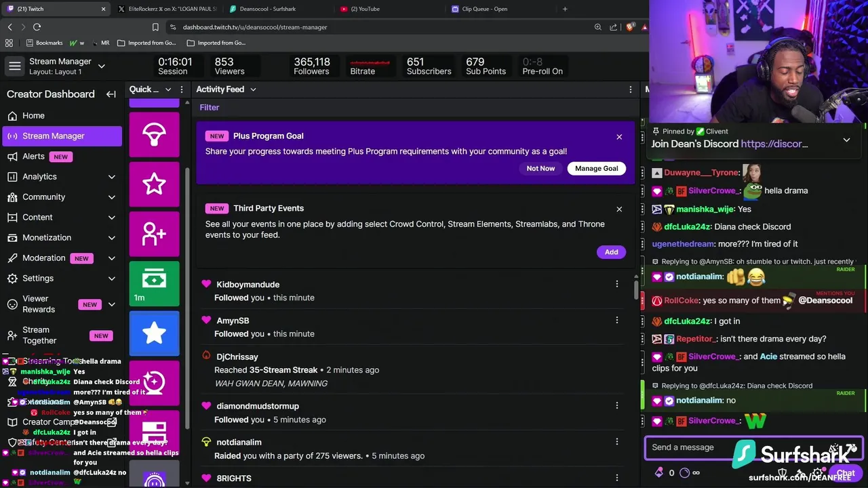
Task: Expand the Stream Manager layout dropdown
Action: [101, 66]
